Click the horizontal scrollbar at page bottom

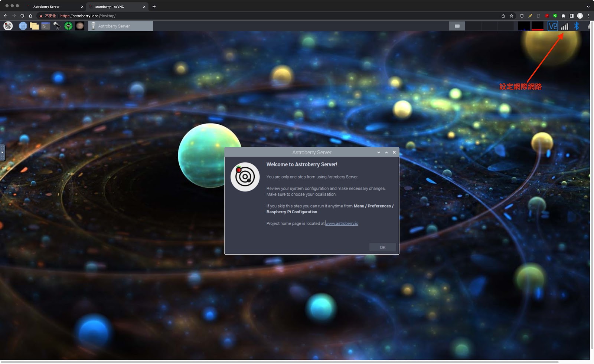point(280,362)
